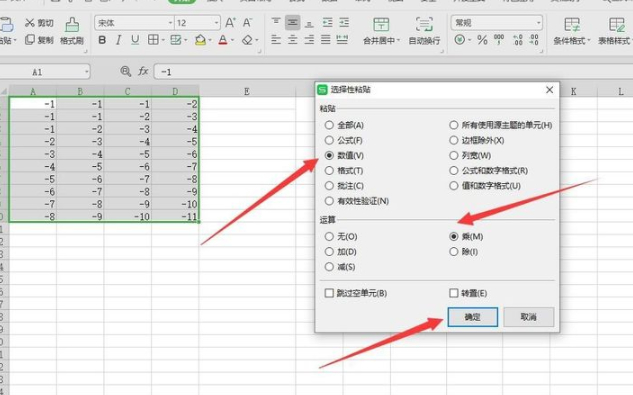This screenshot has height=395, width=633.
Task: Select paste option 有效性验证(N)
Action: (x=356, y=201)
